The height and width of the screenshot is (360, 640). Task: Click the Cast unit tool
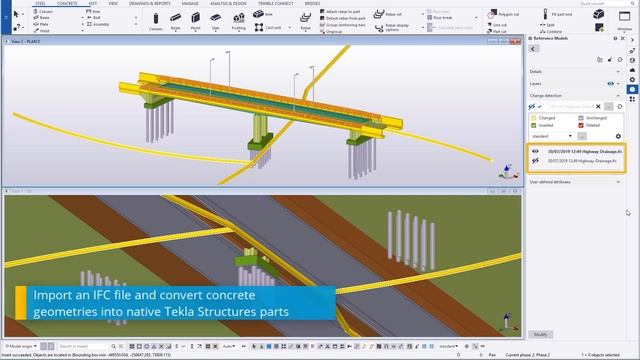pos(268,27)
